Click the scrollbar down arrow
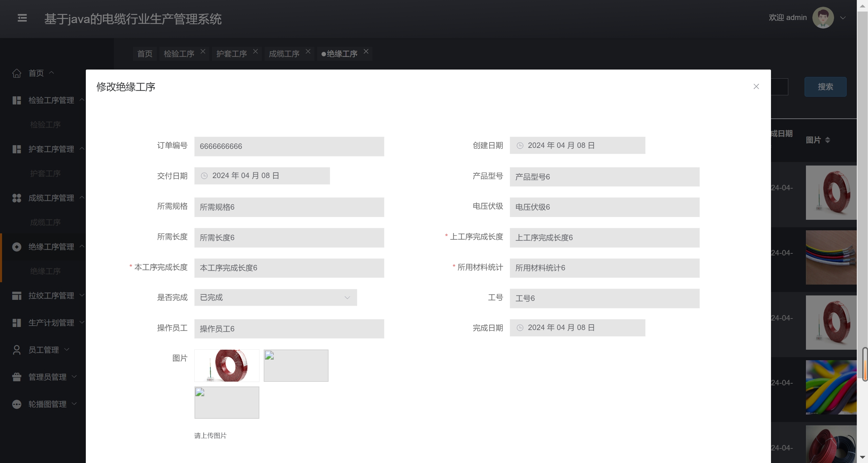Viewport: 868px width, 463px height. 862,458
